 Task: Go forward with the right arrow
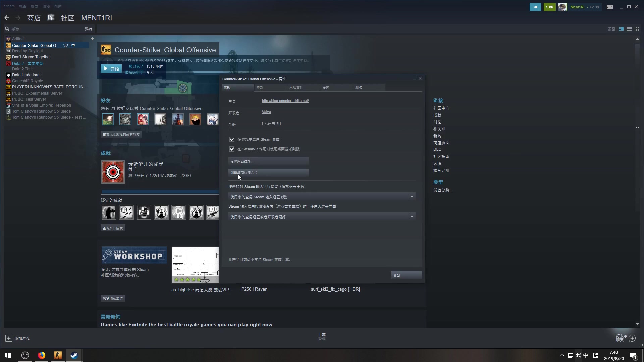coord(18,18)
